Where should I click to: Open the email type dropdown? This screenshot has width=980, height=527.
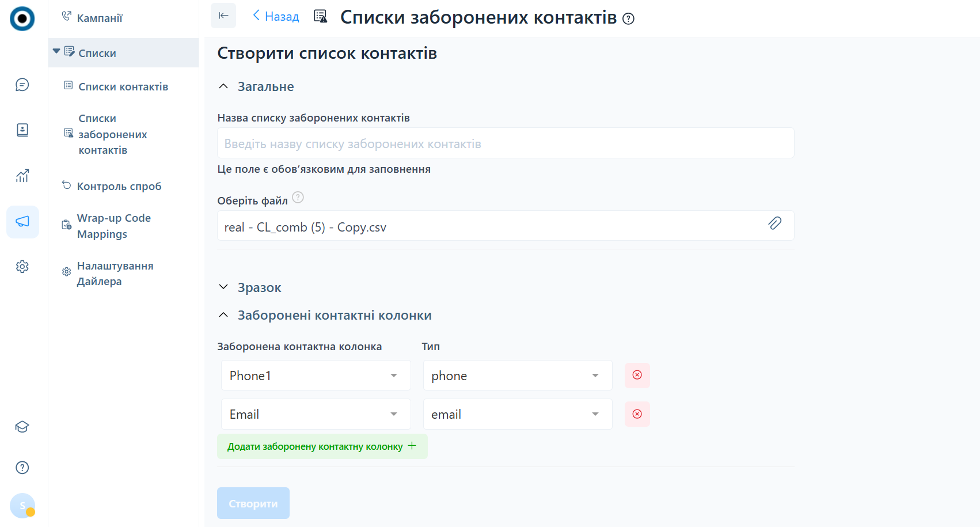[x=517, y=414]
